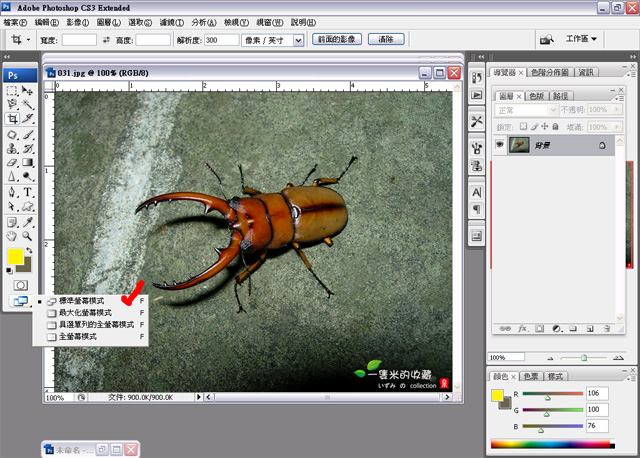Select the Crop tool in toolbox

click(x=12, y=119)
